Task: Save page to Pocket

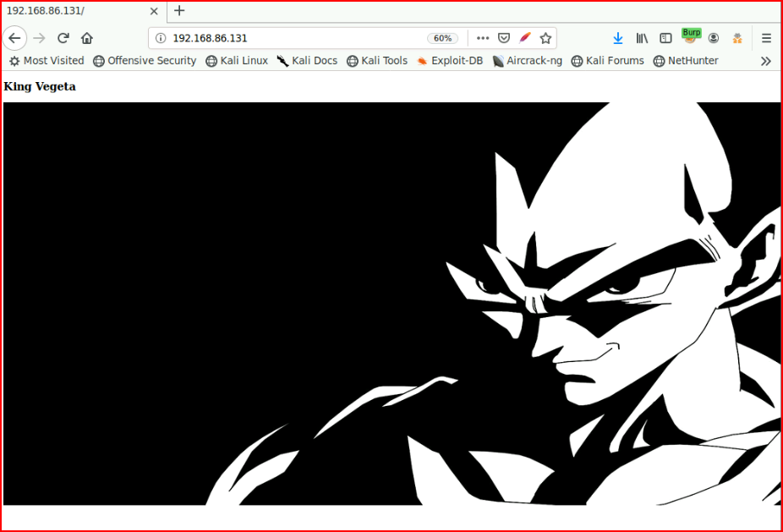Action: [x=504, y=38]
